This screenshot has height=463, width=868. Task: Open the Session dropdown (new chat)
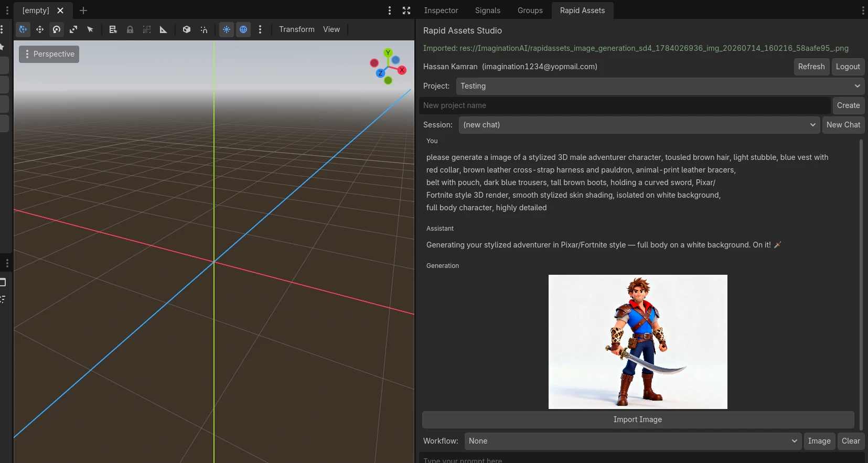(639, 125)
